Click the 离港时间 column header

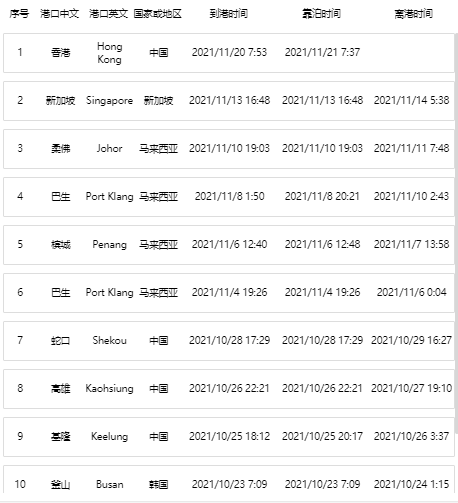coord(414,14)
